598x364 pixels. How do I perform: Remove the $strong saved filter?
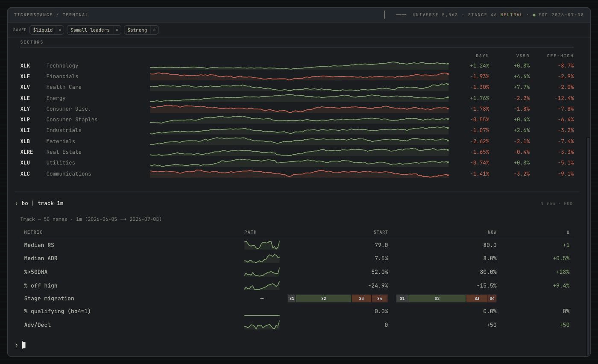154,30
